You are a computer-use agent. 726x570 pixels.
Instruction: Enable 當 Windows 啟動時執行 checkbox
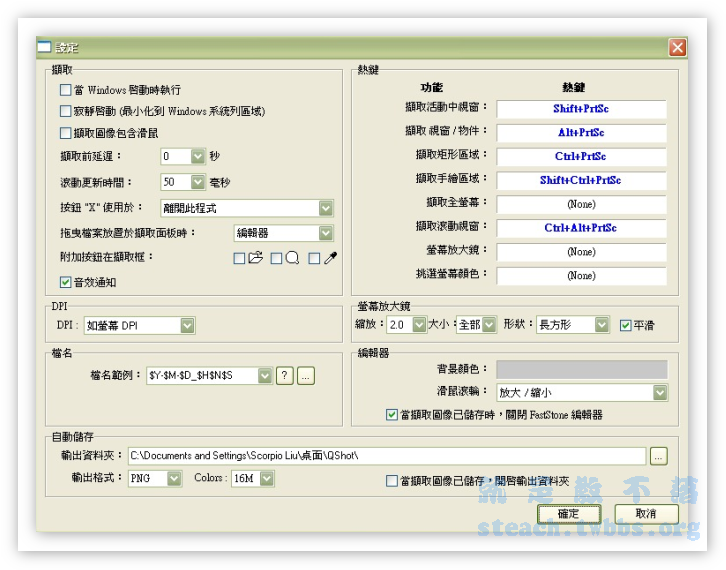point(66,90)
